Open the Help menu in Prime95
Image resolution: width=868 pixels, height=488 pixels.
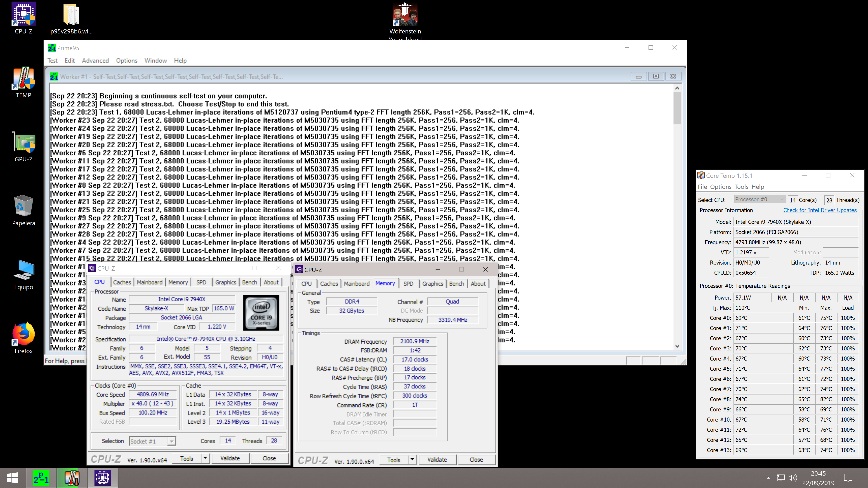point(180,61)
